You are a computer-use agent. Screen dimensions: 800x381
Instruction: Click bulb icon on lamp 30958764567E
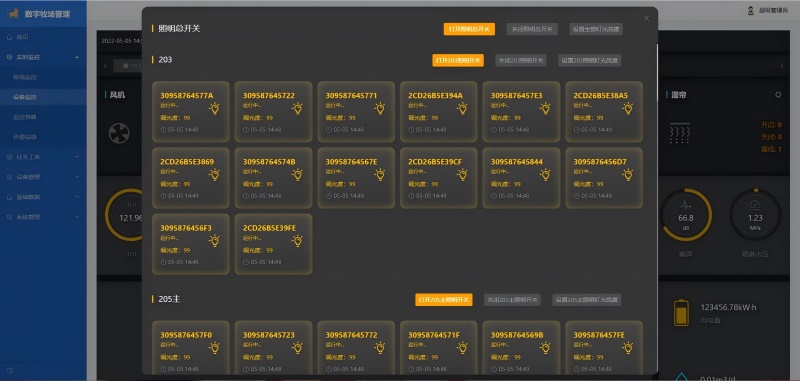pos(380,174)
